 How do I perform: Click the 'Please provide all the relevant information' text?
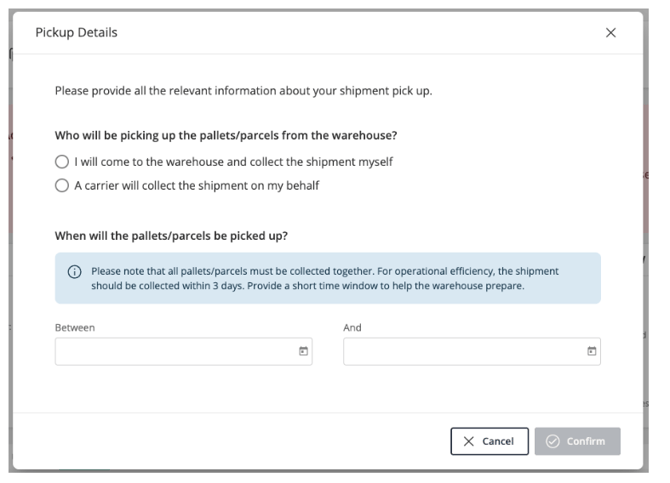(x=243, y=91)
